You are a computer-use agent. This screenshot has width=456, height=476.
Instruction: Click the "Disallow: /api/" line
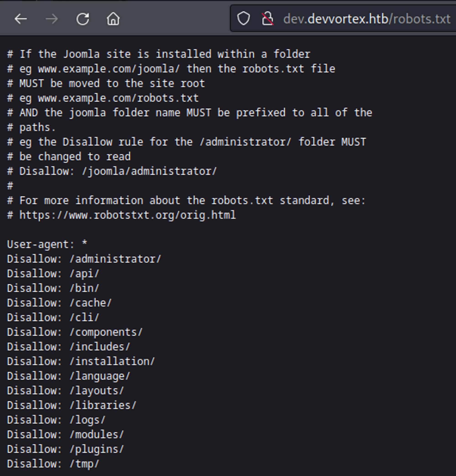click(x=53, y=274)
